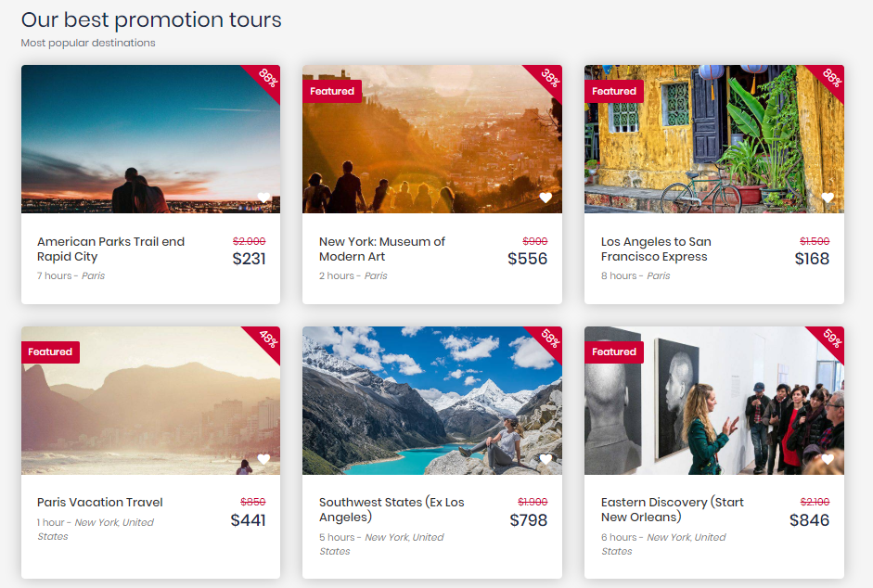Click heart on Southwest States tour image
873x588 pixels.
click(546, 459)
